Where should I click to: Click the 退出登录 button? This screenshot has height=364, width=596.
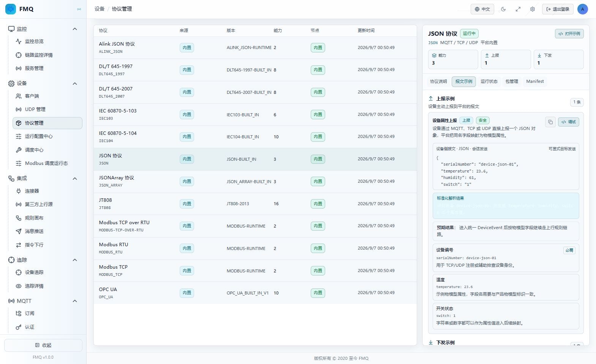click(558, 9)
